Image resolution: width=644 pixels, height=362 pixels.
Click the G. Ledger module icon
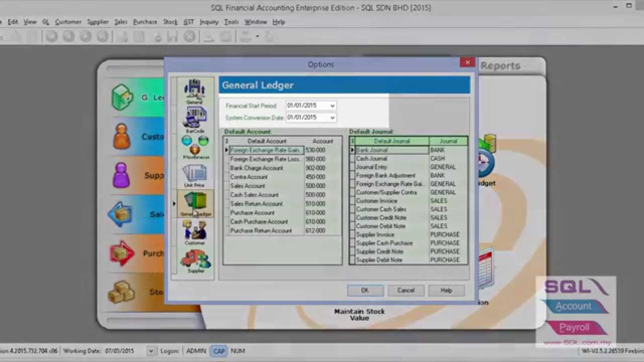122,98
